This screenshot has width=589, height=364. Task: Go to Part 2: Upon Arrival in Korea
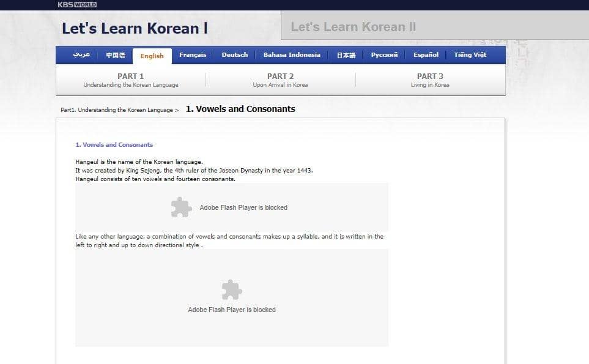tap(281, 80)
